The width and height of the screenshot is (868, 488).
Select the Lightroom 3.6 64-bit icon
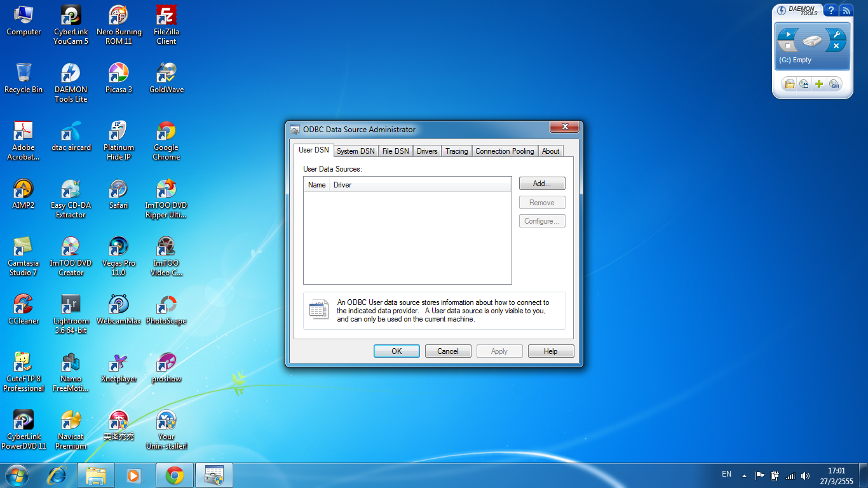pos(71,314)
